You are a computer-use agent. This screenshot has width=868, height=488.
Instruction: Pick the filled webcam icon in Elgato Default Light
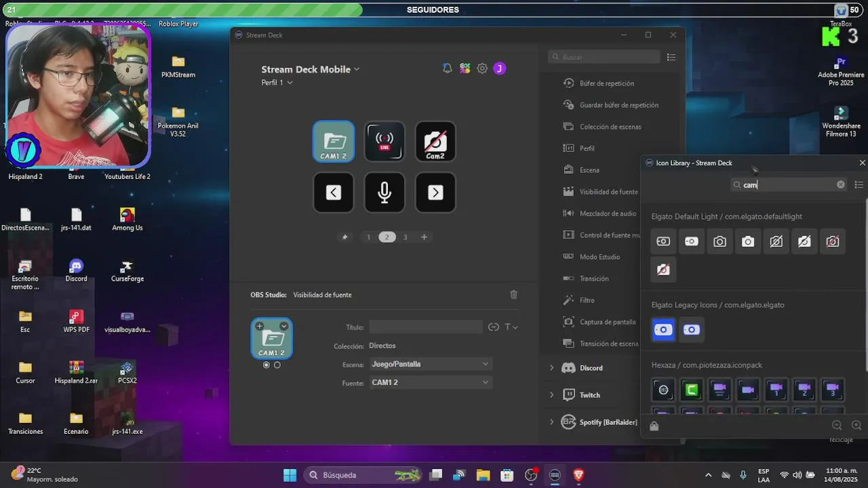pos(692,241)
